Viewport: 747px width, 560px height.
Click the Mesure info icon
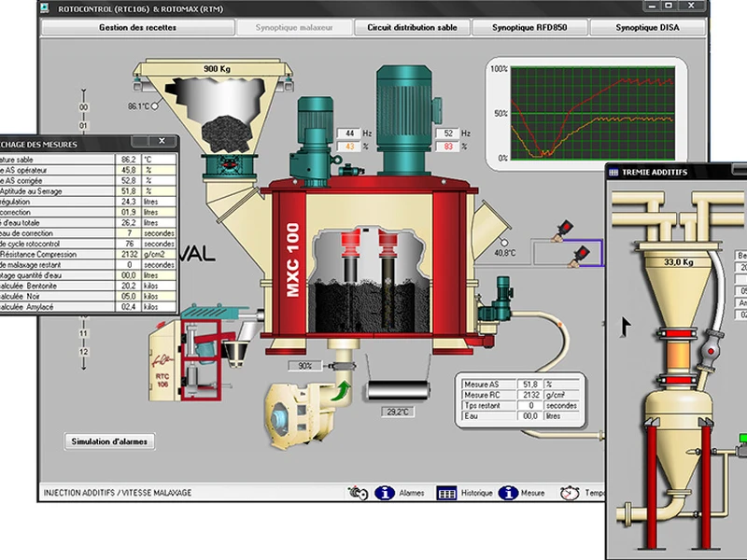508,493
